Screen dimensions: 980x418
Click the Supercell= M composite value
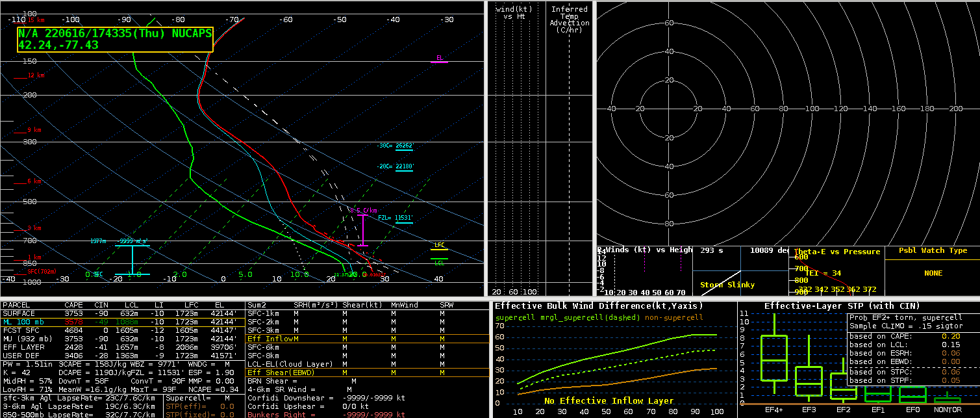point(199,398)
